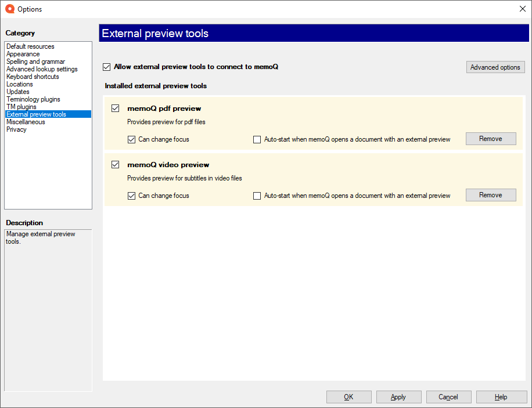This screenshot has height=408, width=532.
Task: Open the Privacy settings page
Action: pyautogui.click(x=15, y=129)
